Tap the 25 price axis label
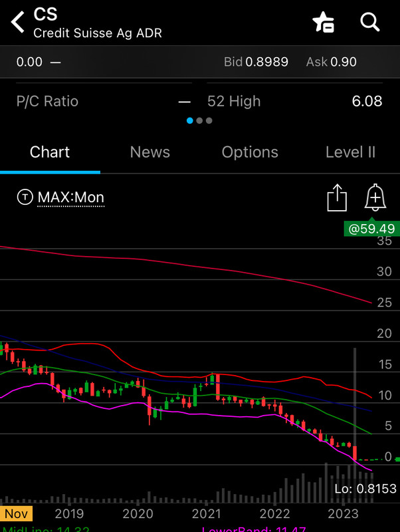 pyautogui.click(x=385, y=303)
